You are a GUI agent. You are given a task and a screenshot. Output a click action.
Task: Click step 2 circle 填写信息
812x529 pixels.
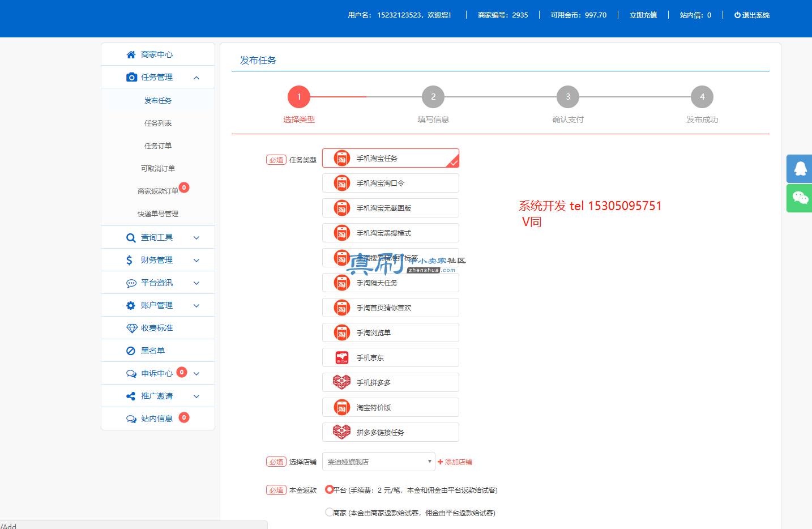click(433, 97)
